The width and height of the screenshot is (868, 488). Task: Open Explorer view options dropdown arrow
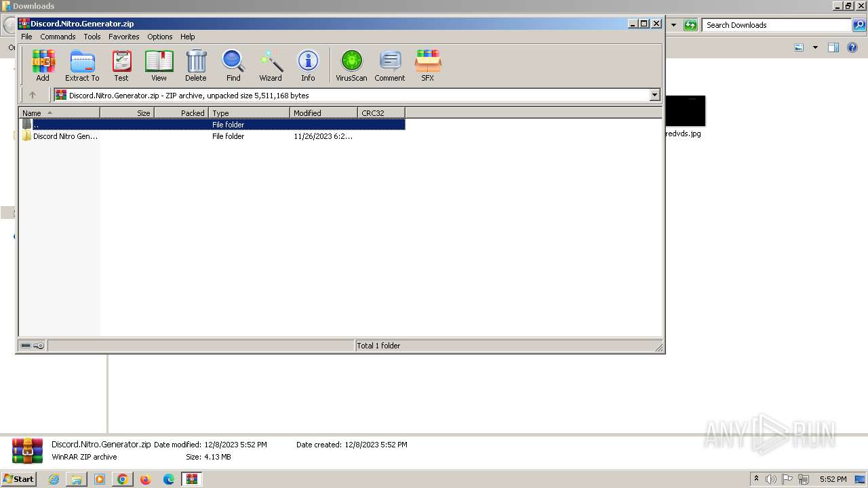coord(815,47)
